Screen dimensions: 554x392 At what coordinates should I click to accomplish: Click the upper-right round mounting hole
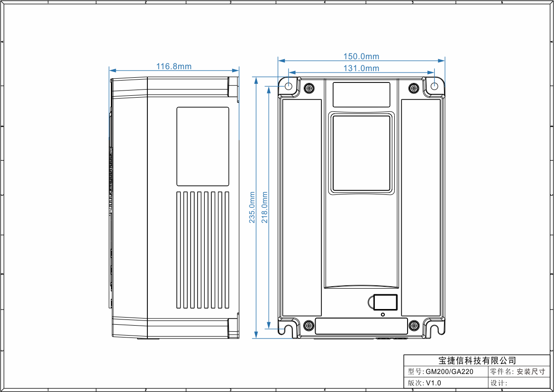pyautogui.click(x=434, y=86)
